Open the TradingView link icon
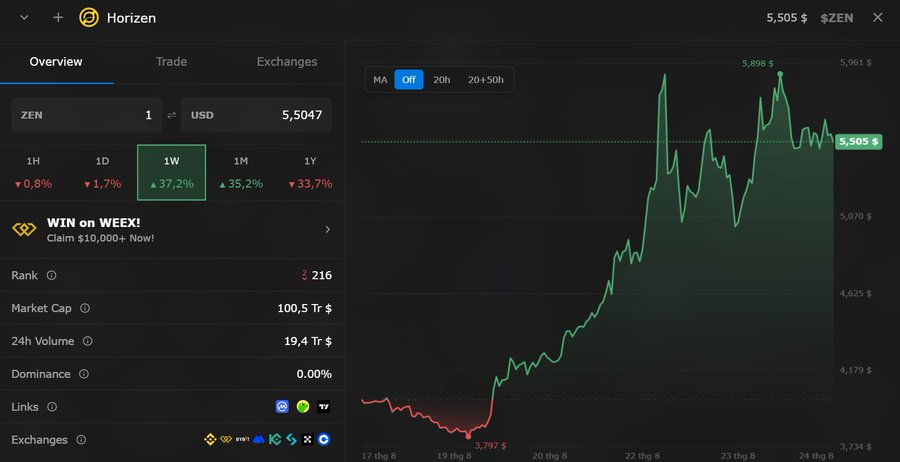The image size is (900, 462). click(324, 407)
